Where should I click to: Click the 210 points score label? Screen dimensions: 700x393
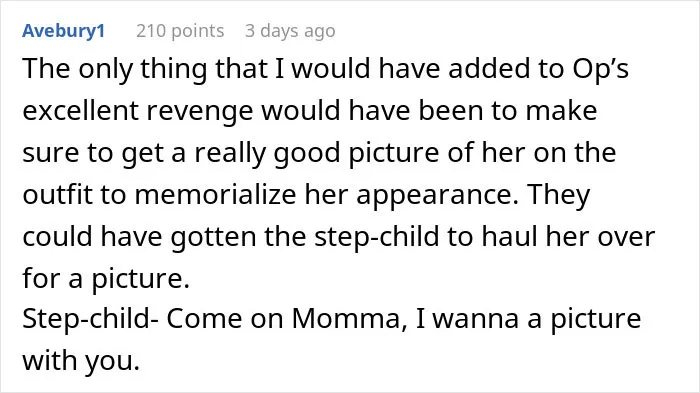[180, 31]
